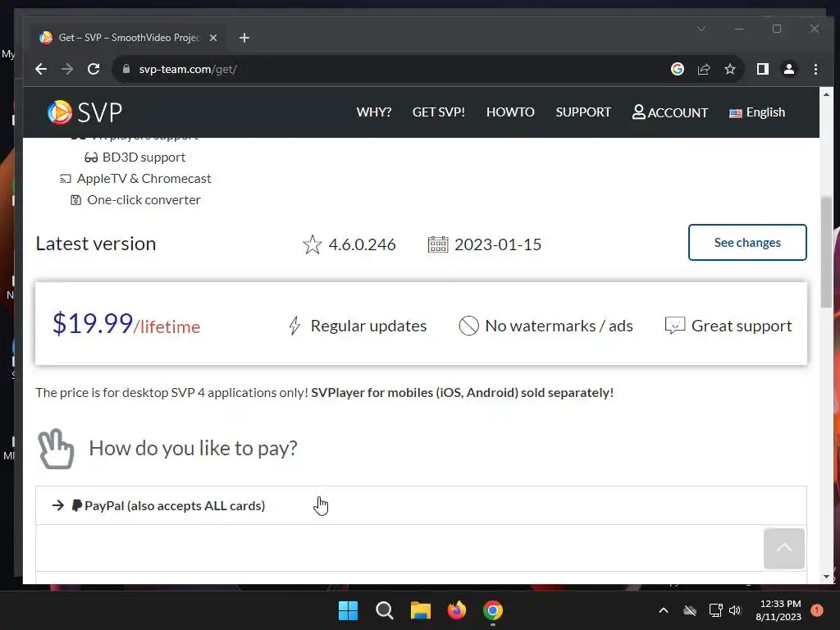Click the volume speaker tray icon

click(735, 610)
